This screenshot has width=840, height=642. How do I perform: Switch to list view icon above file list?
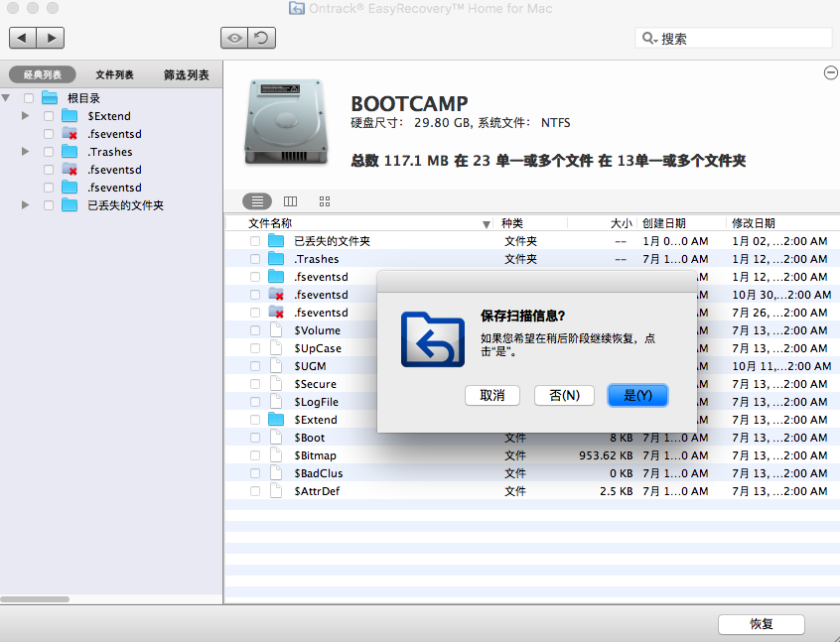tap(256, 200)
